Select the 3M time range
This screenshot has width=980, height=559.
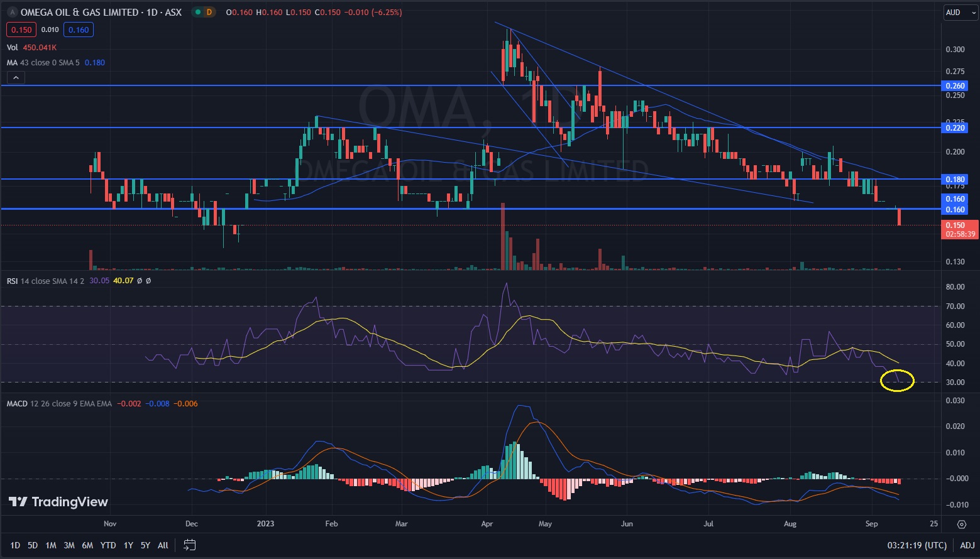coord(69,545)
